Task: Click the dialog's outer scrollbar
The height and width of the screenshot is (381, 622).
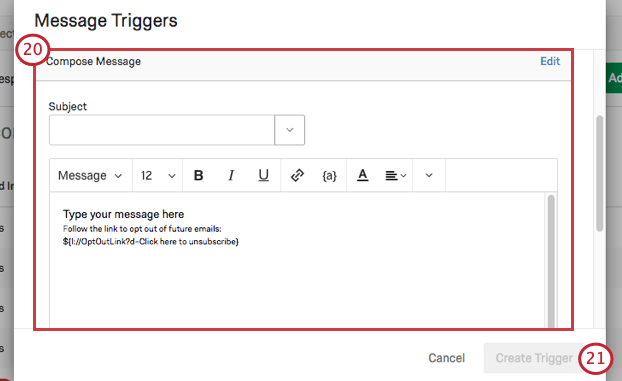Action: pos(599,173)
